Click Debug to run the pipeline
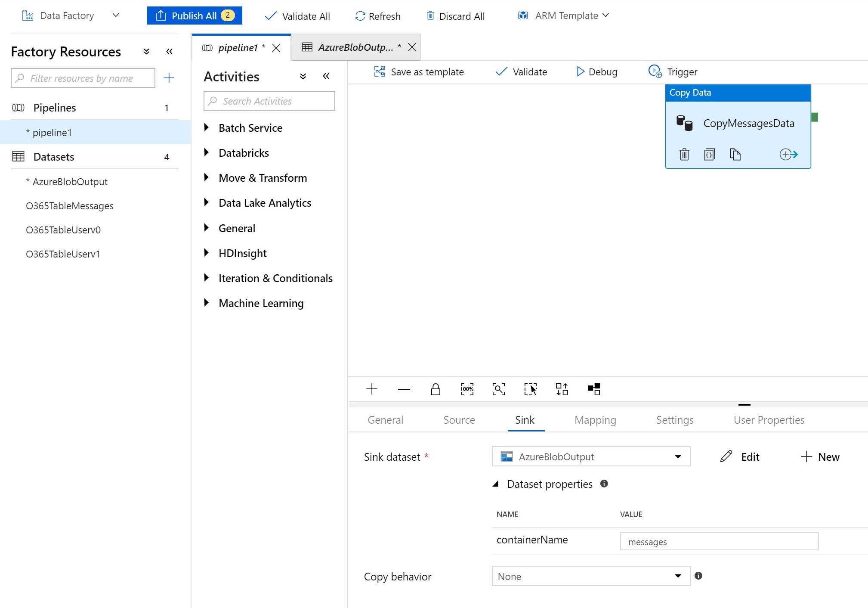The height and width of the screenshot is (608, 868). (x=596, y=72)
